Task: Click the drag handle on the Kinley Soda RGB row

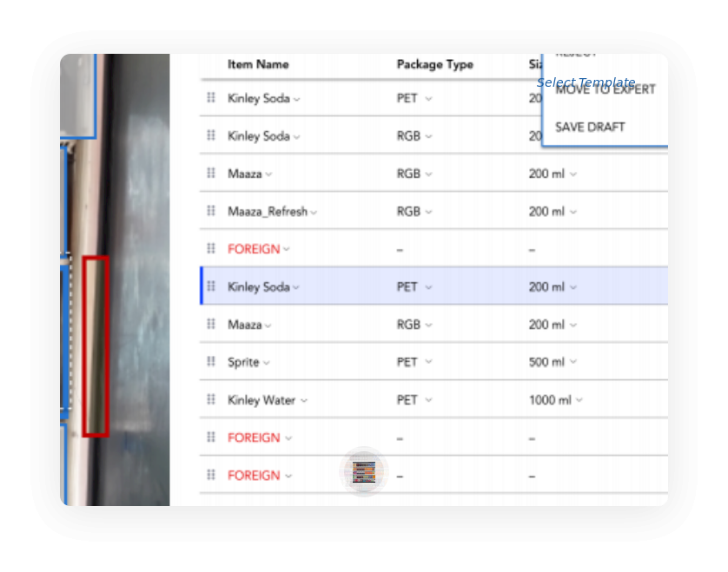Action: [x=211, y=135]
